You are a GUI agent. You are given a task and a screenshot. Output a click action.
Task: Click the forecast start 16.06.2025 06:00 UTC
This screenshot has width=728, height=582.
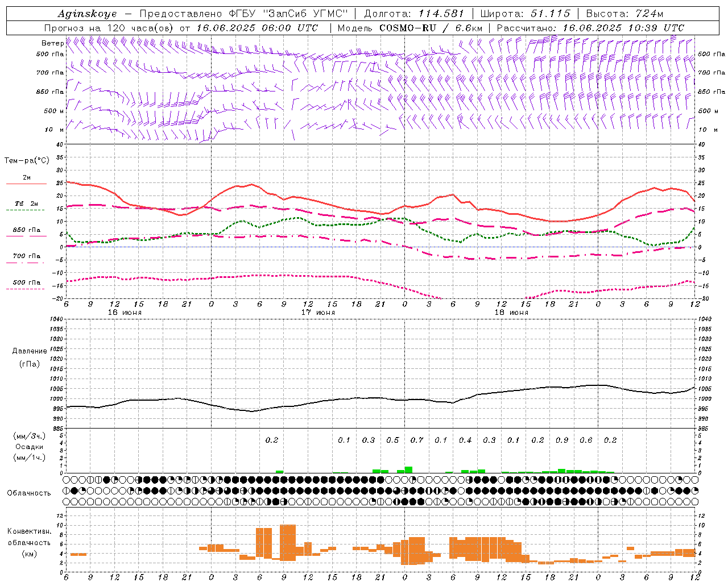point(257,28)
